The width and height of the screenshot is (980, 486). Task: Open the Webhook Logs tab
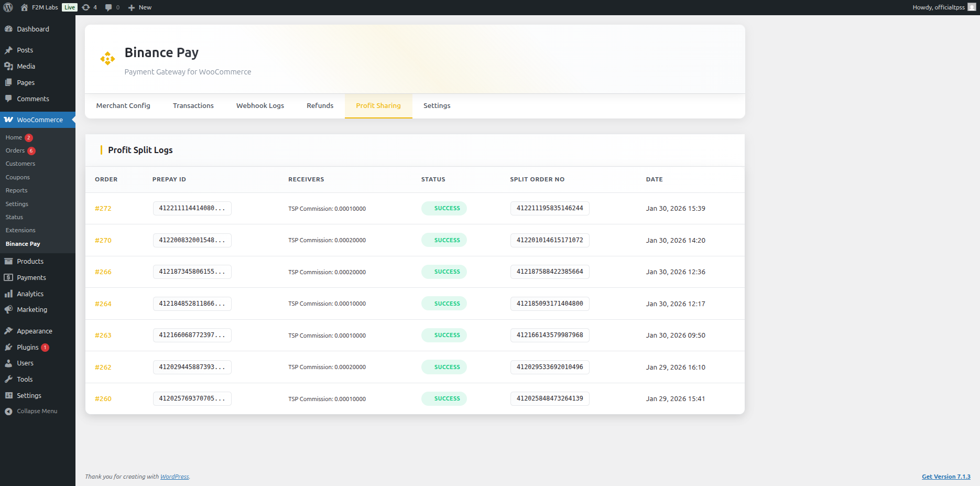(x=260, y=106)
